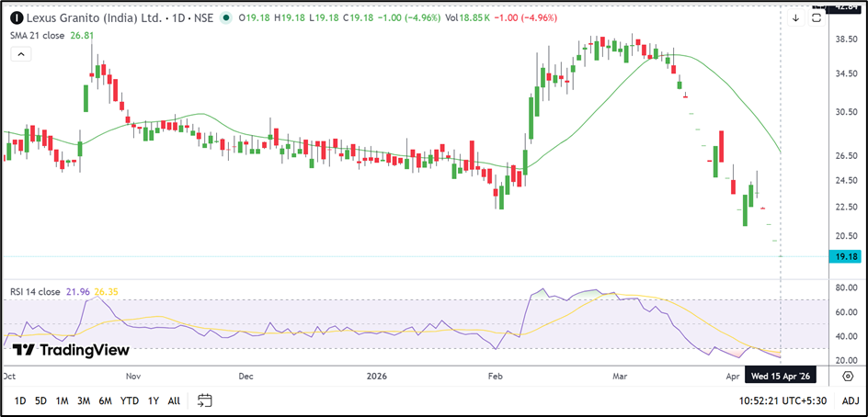Viewport: 868px width, 417px height.
Task: Collapse the indicator legend with chevron button
Action: click(20, 54)
